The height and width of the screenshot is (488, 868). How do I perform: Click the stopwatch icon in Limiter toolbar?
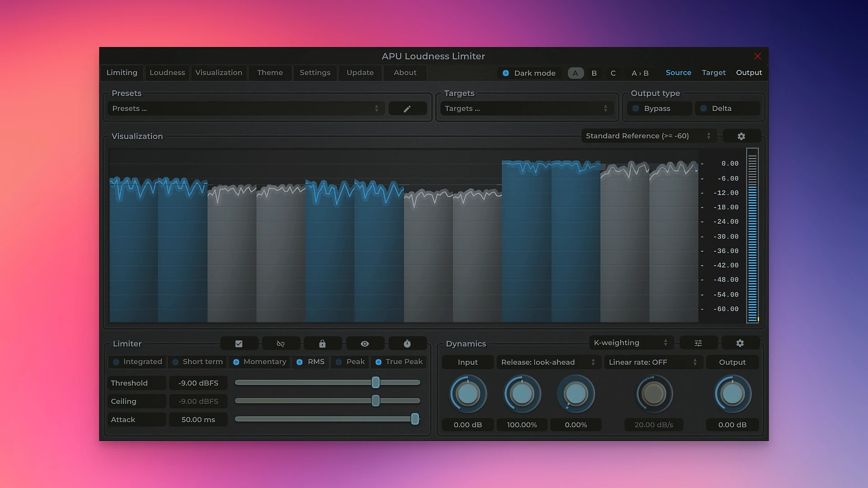click(x=407, y=343)
